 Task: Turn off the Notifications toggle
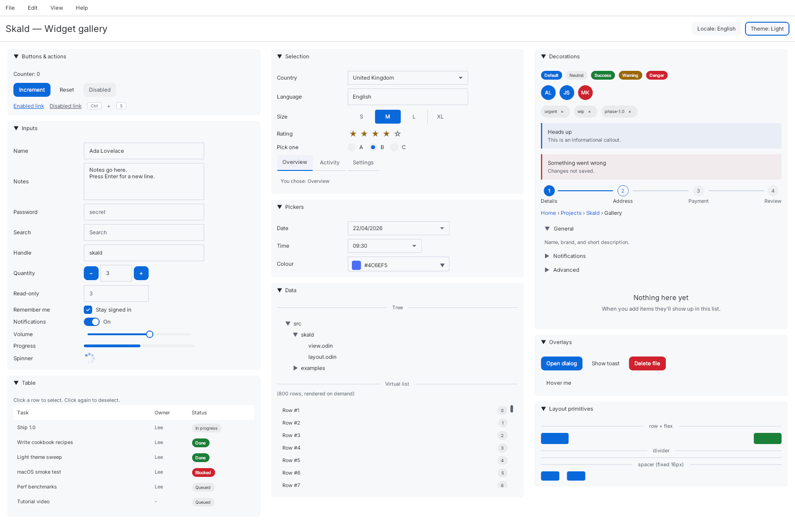(x=92, y=322)
